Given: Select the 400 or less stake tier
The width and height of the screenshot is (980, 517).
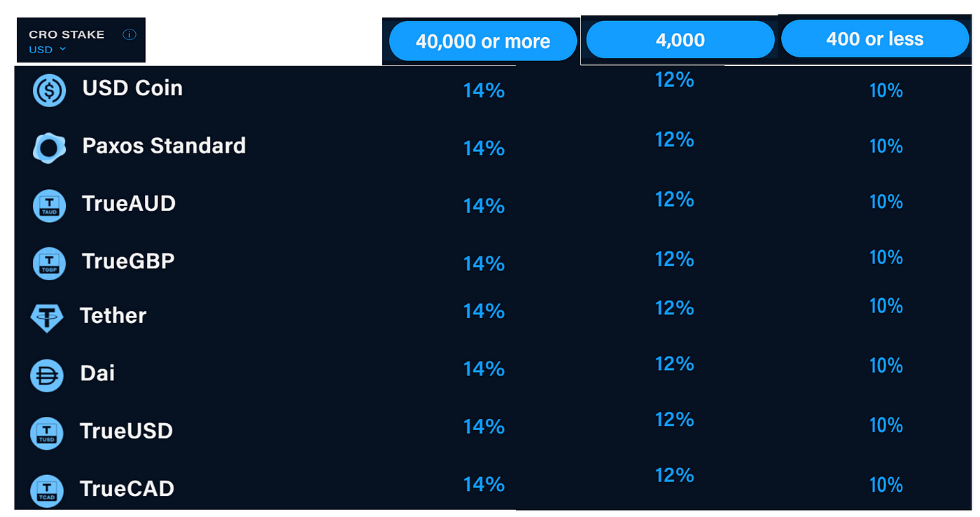Looking at the screenshot, I should pos(874,39).
